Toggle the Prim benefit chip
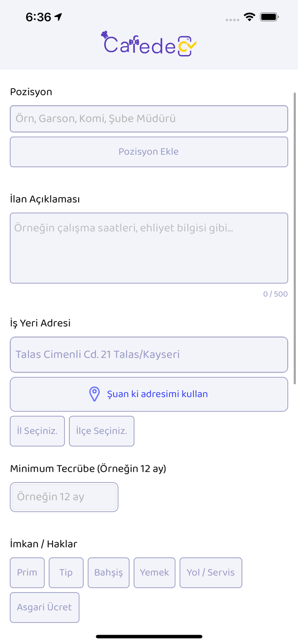This screenshot has height=644, width=298. [x=27, y=572]
